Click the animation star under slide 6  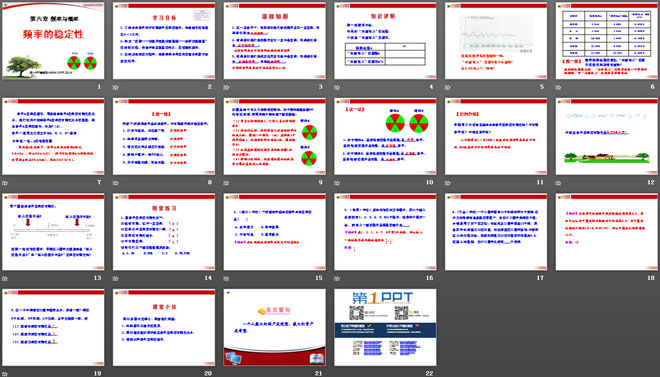coord(558,88)
